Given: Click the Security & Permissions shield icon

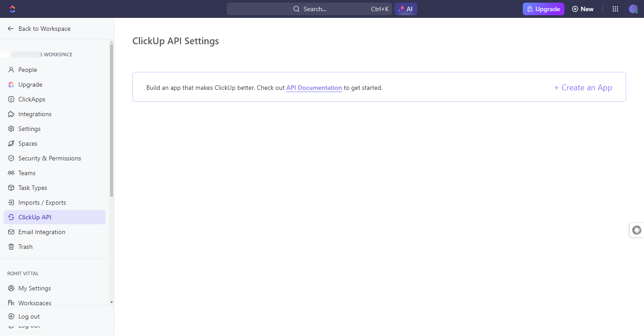Looking at the screenshot, I should click(x=11, y=158).
